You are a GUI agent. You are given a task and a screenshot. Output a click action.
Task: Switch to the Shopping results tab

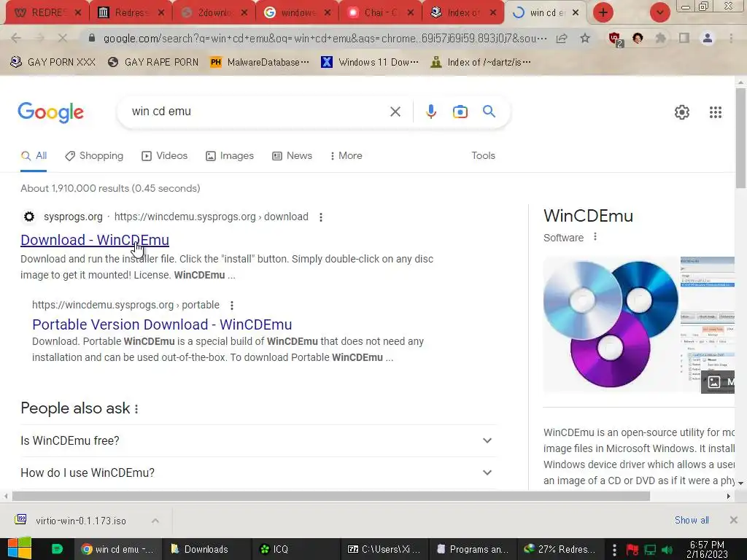pos(94,156)
